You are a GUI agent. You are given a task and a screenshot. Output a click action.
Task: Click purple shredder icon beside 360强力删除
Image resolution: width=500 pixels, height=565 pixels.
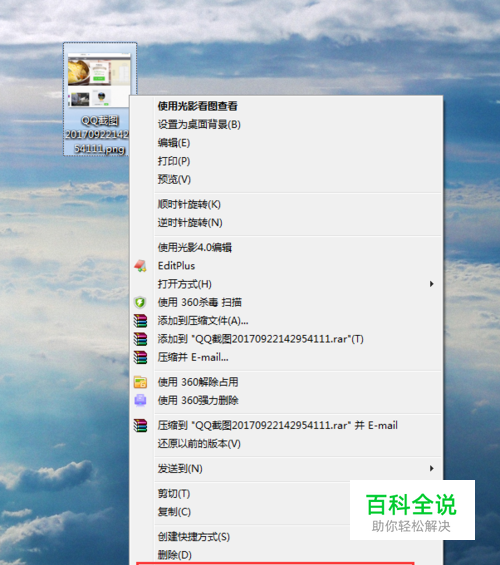tap(140, 400)
